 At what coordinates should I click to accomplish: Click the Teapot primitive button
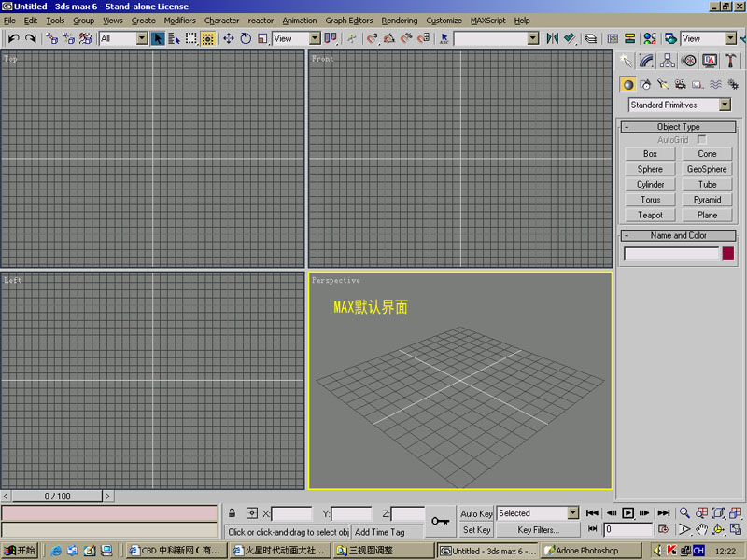tap(650, 215)
